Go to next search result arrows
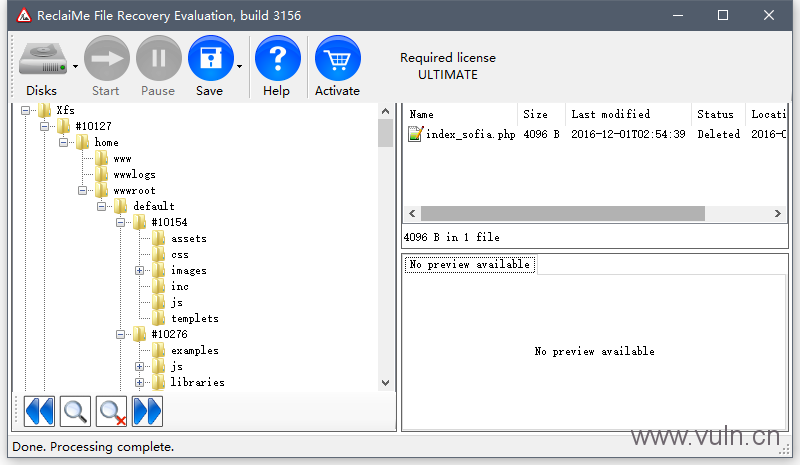This screenshot has height=465, width=800. tap(147, 411)
